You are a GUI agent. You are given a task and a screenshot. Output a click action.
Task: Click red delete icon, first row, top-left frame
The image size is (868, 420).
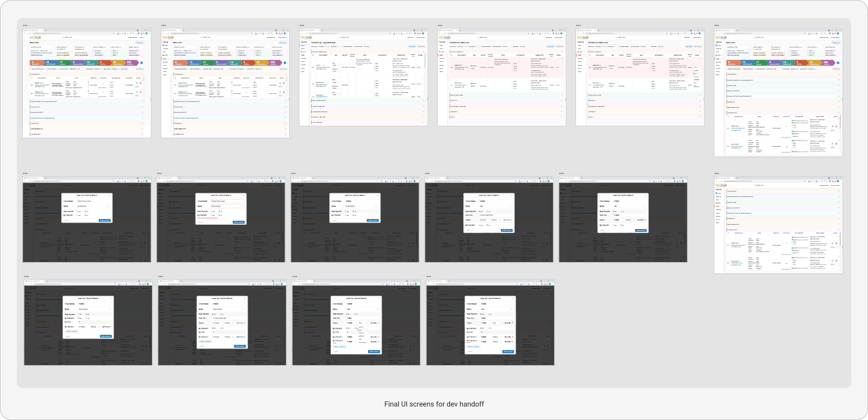tap(141, 83)
